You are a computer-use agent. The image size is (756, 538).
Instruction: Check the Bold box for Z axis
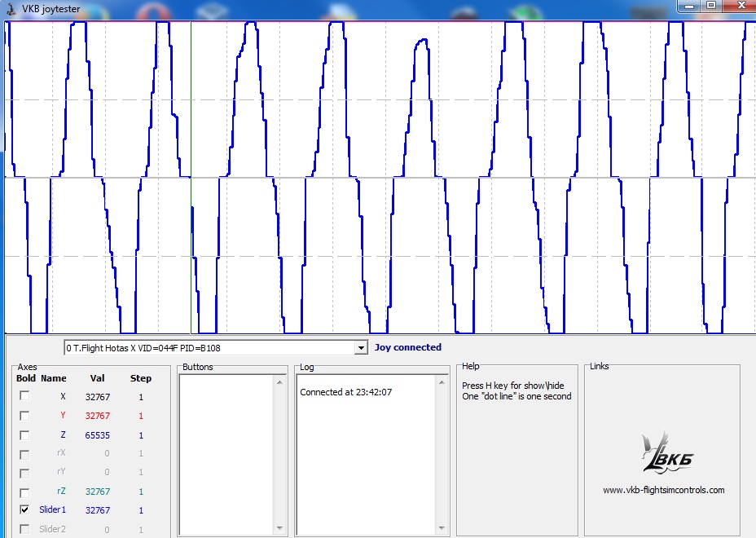24,435
